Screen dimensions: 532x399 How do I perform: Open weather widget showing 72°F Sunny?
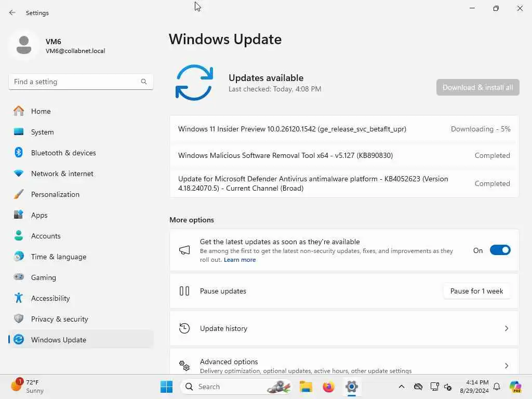pyautogui.click(x=27, y=387)
